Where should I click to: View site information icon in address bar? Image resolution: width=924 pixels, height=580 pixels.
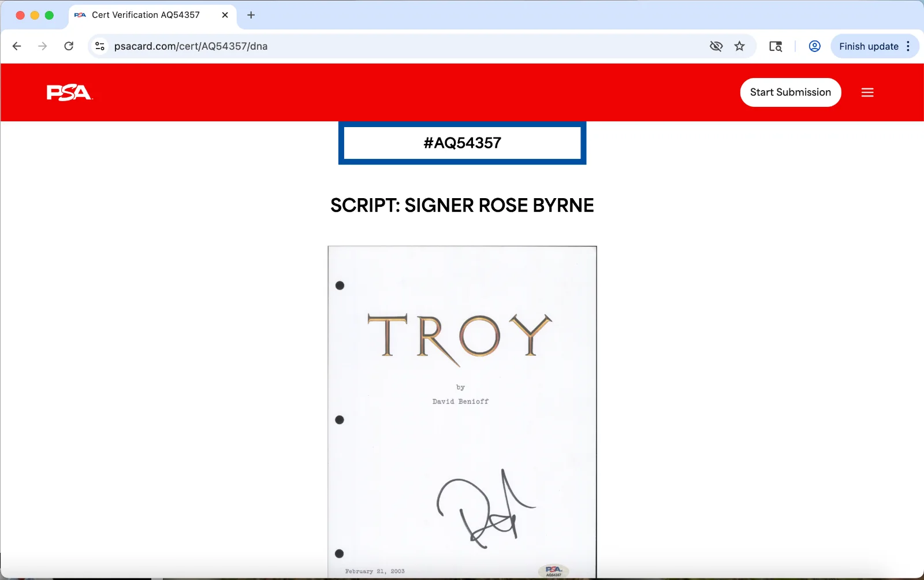pyautogui.click(x=100, y=46)
